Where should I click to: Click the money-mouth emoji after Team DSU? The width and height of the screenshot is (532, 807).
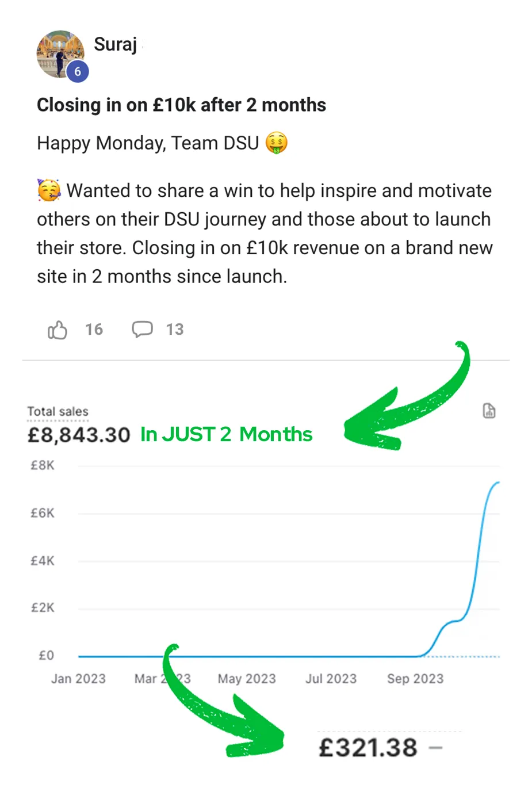[x=277, y=143]
